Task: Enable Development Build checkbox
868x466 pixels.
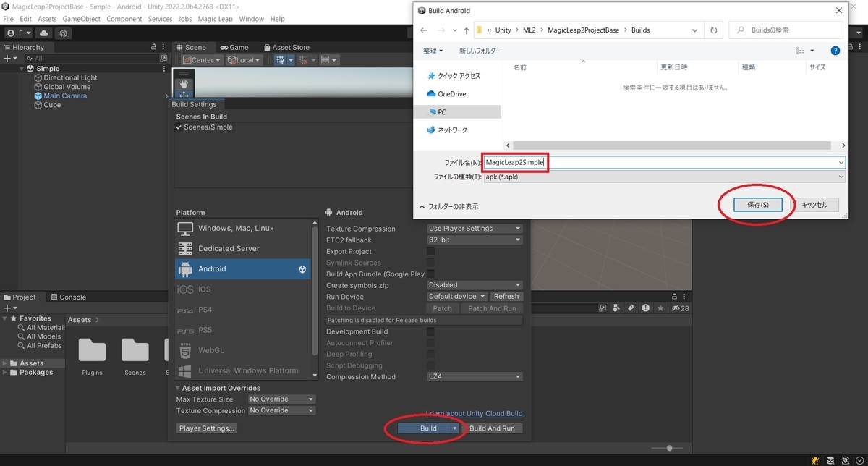Action: 431,331
